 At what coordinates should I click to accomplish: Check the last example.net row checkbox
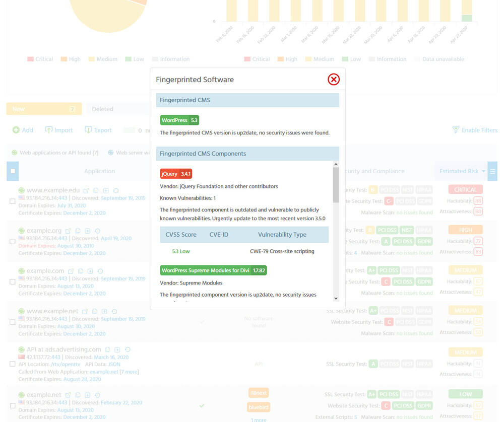click(x=13, y=405)
